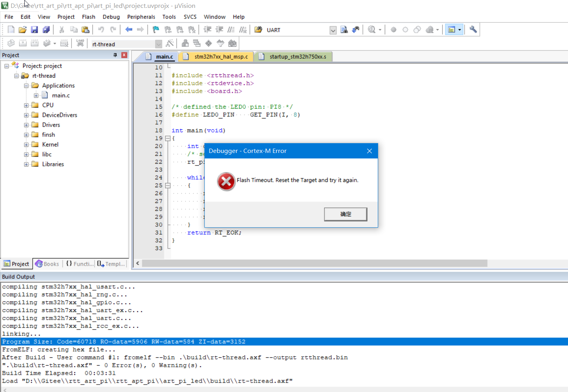
Task: Click the Manage Project Items icon
Action: (185, 43)
